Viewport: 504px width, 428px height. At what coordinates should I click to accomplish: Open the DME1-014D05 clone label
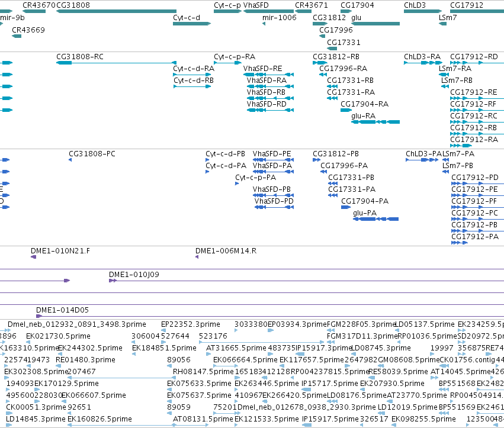coord(62,310)
